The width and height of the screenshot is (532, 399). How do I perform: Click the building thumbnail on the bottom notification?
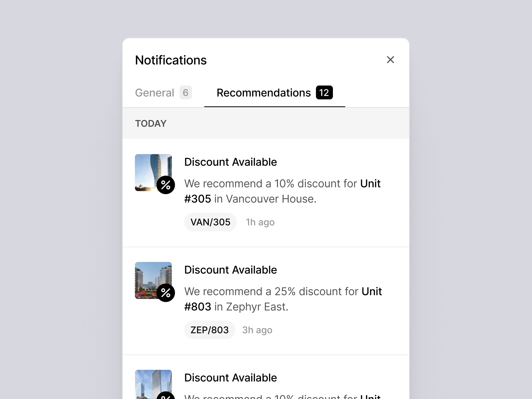150,382
